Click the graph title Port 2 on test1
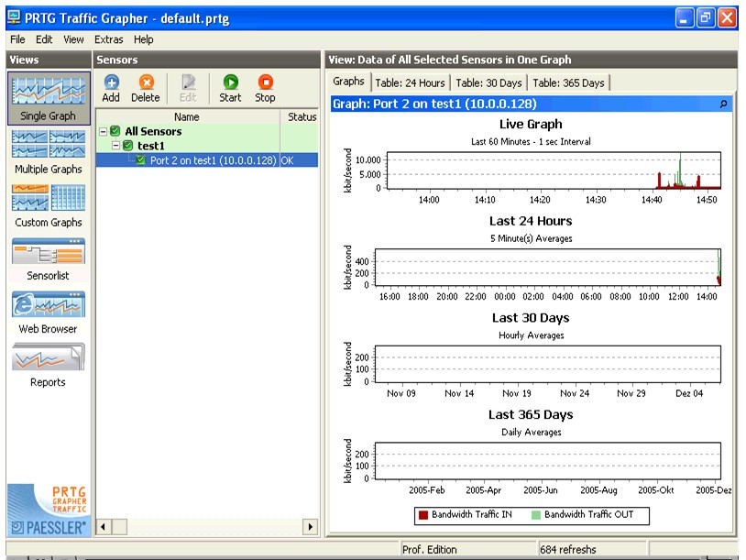 click(434, 104)
